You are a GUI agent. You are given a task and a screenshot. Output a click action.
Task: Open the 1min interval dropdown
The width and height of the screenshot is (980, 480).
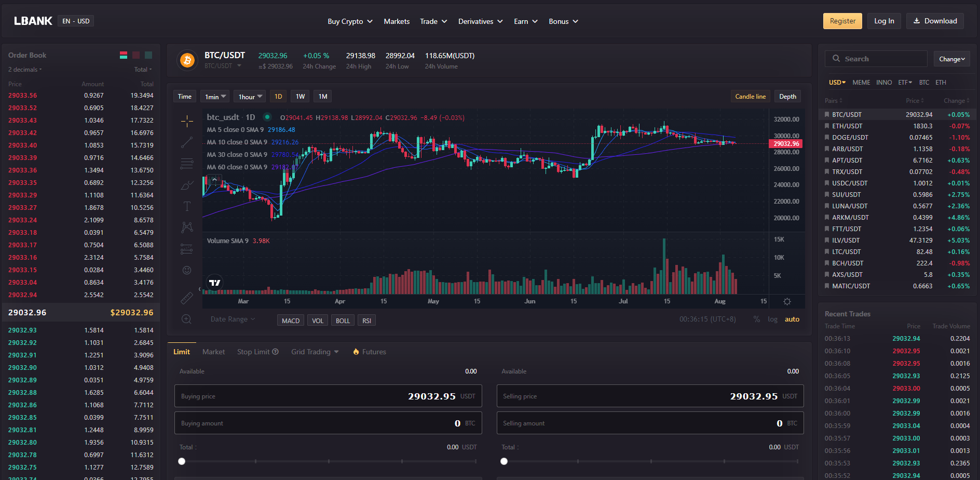pos(215,97)
